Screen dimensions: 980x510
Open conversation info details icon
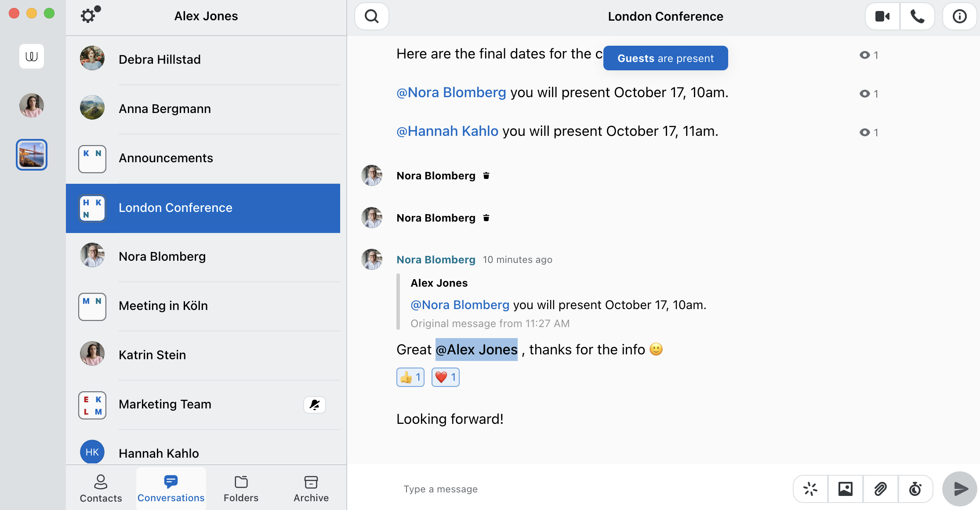tap(959, 17)
